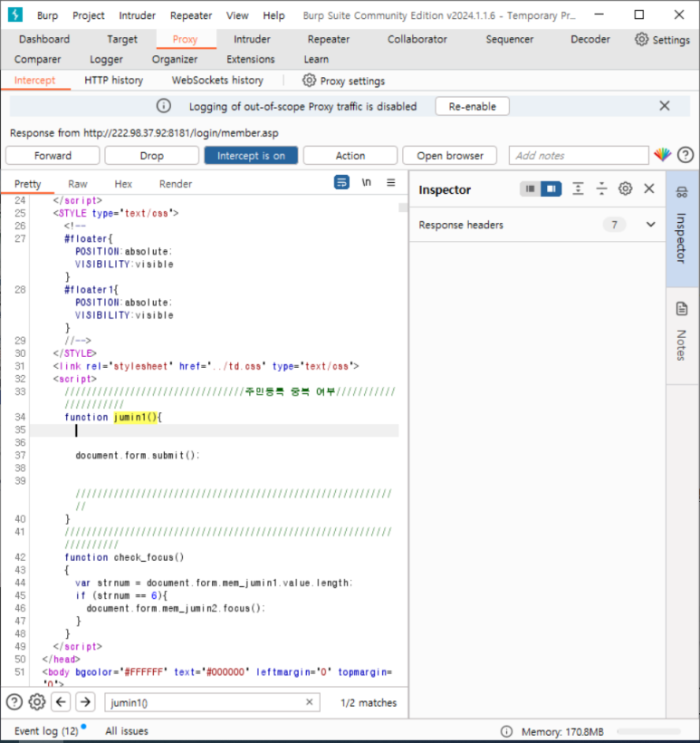The width and height of the screenshot is (700, 743).
Task: Click the Proxy settings gear icon
Action: coord(309,81)
